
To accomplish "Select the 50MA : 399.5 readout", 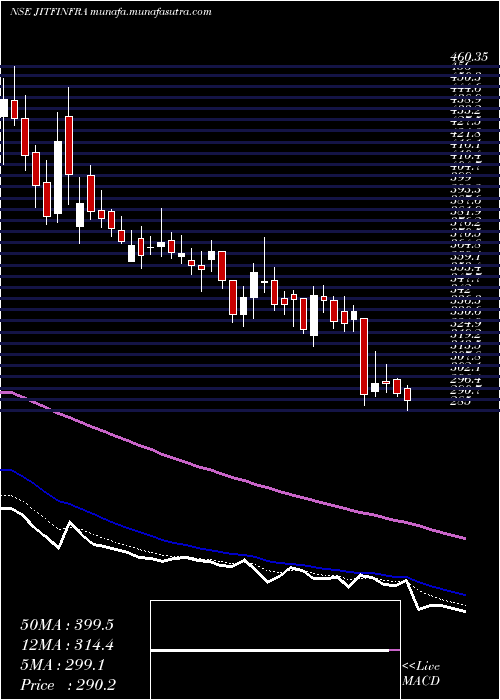I will click(x=67, y=625).
